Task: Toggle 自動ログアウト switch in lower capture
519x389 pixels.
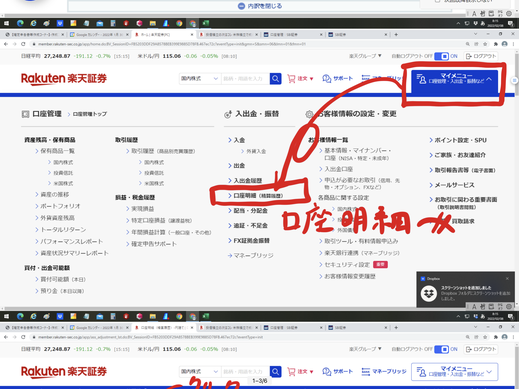Action: pos(442,349)
